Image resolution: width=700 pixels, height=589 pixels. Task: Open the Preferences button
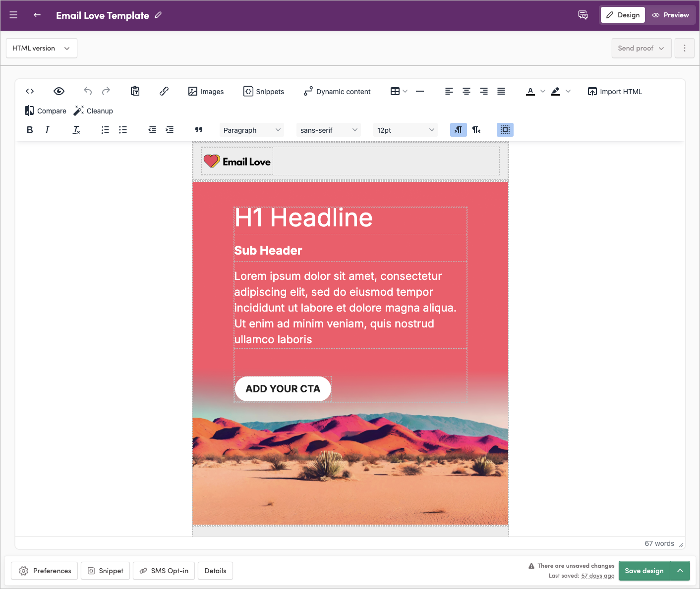tap(45, 571)
